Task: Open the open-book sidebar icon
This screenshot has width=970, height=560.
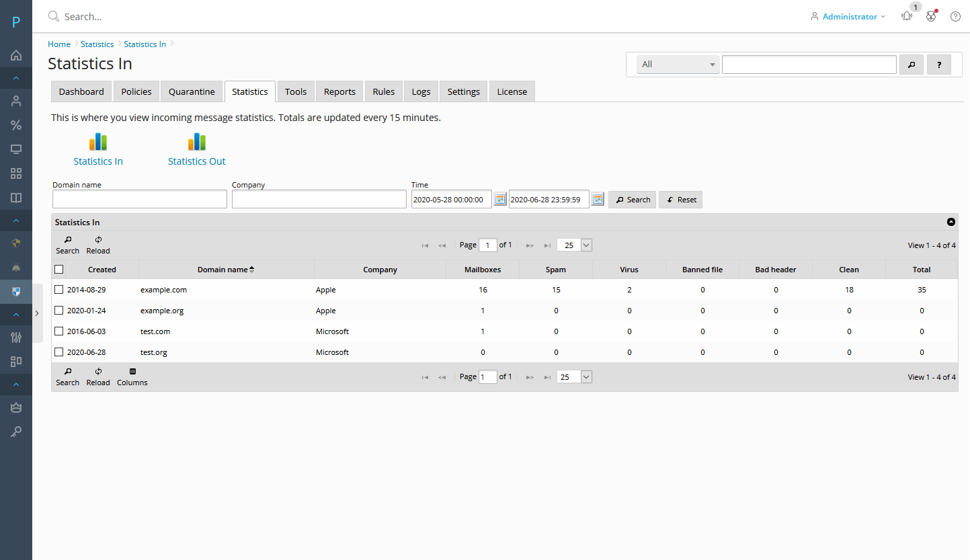Action: (x=16, y=198)
